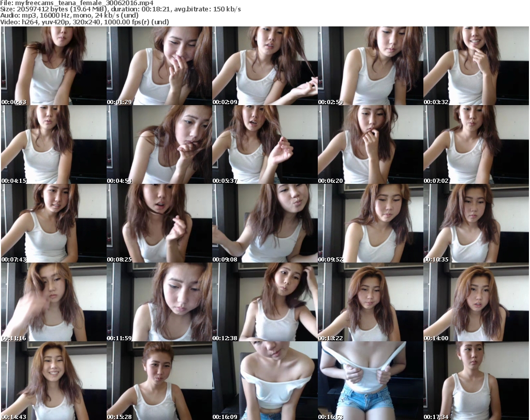This screenshot has height=420, width=530.
Task: Select the frame timestamped 00:06:20
Action: pyautogui.click(x=370, y=145)
